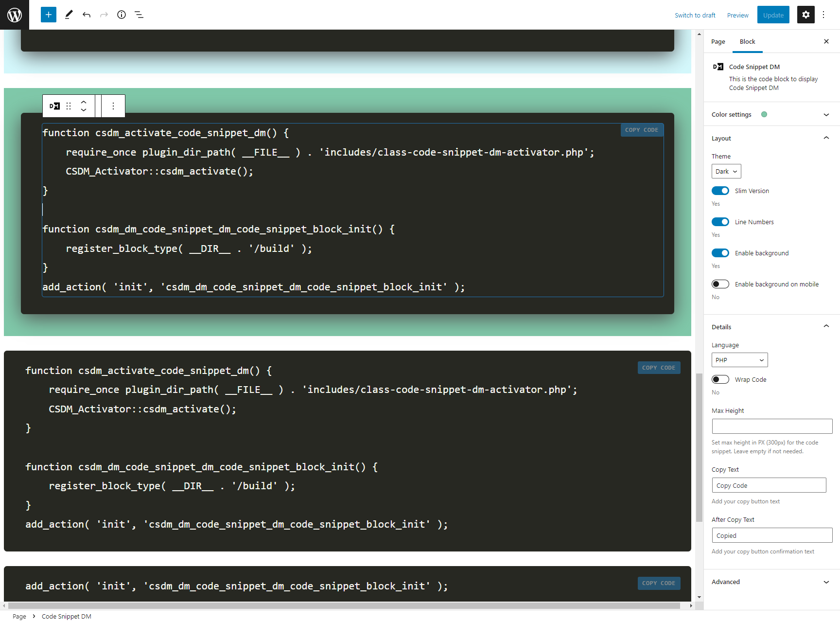The image size is (840, 622).
Task: Click Copy Code in the selected block
Action: click(x=642, y=130)
